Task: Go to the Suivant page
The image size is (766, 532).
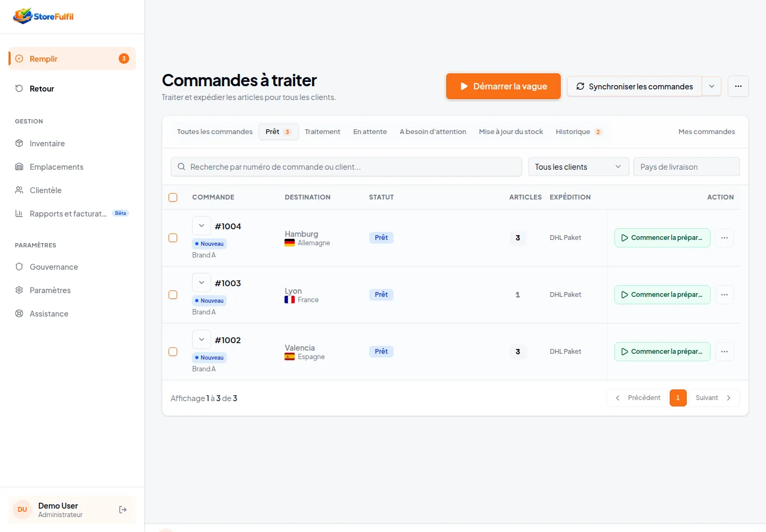Action: [x=713, y=398]
